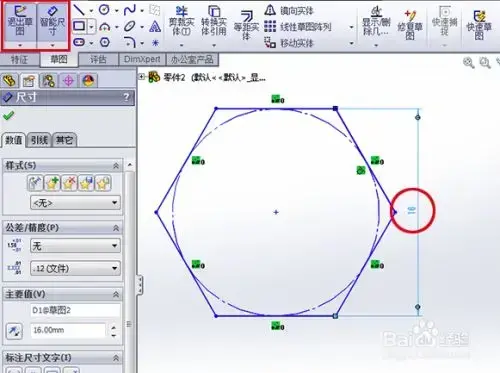Collapse the 样式(S) section
500x373 pixels.
click(116, 166)
